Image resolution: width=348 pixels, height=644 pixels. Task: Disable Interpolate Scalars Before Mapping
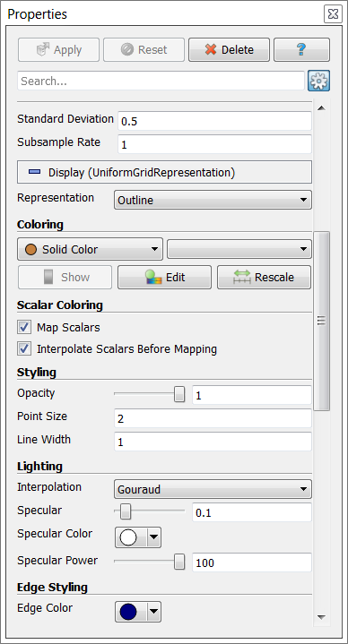click(x=24, y=348)
